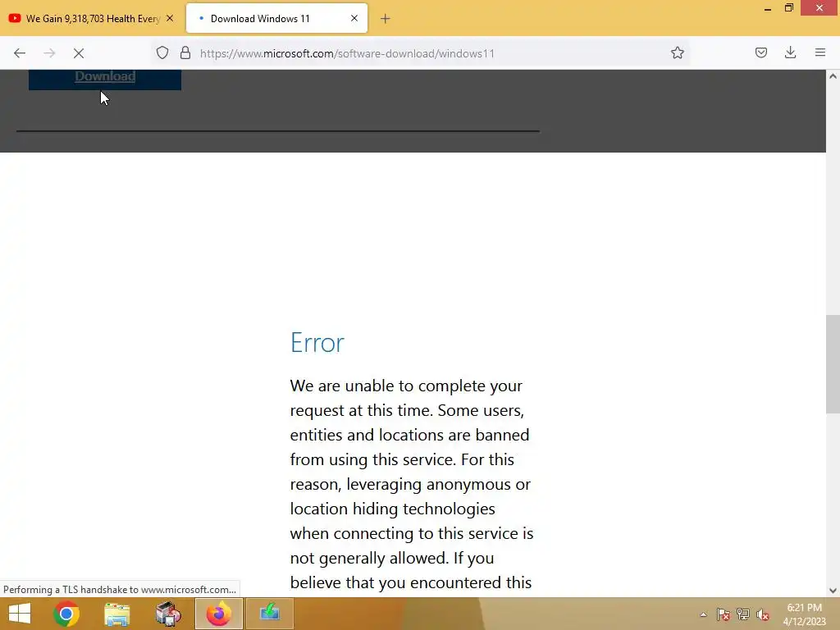Click the vertical scrollbar thumb

[x=833, y=364]
